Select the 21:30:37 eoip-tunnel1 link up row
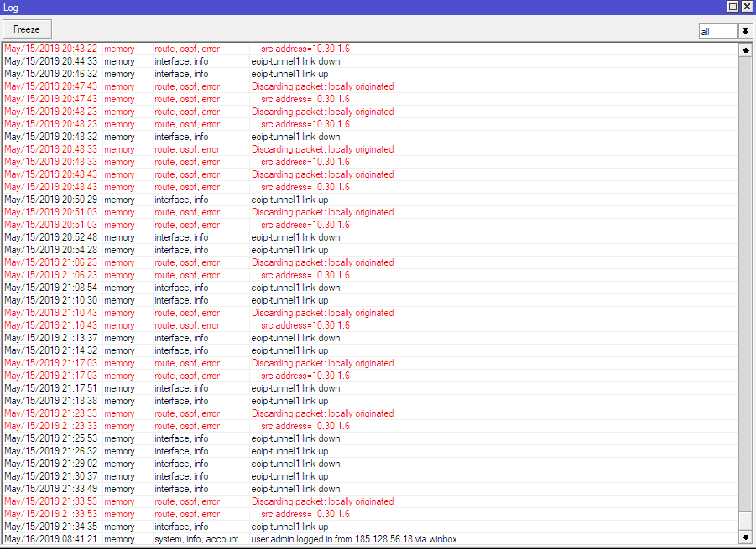 pyautogui.click(x=370, y=476)
